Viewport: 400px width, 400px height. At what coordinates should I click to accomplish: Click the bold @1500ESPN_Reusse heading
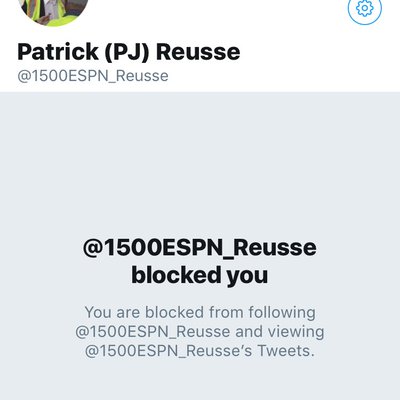[x=200, y=248]
